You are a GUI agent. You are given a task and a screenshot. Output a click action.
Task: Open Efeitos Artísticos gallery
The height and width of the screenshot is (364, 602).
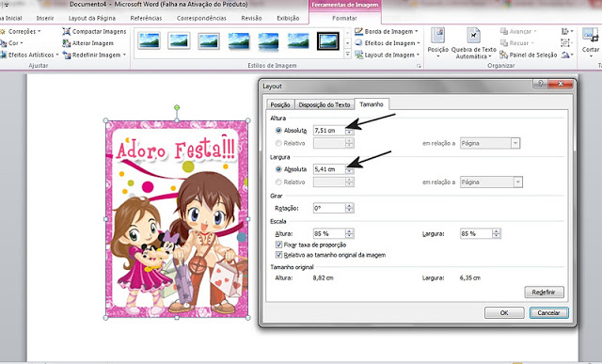point(30,55)
